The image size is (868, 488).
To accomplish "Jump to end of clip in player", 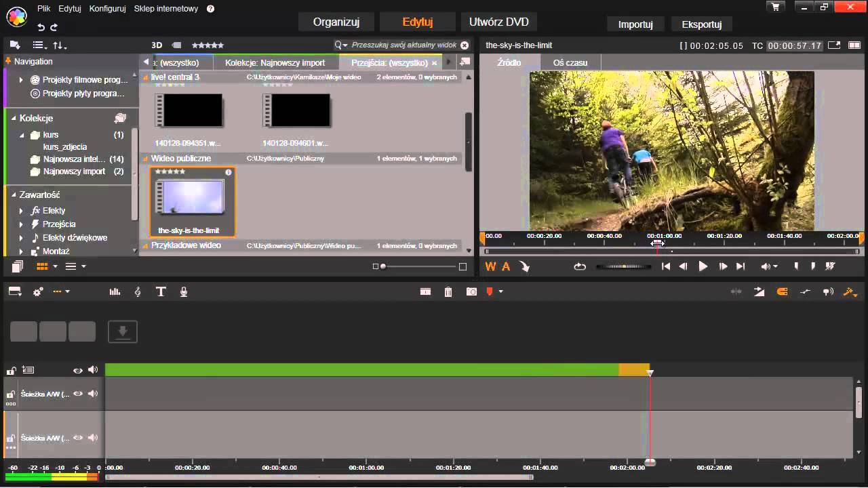I will (x=741, y=266).
